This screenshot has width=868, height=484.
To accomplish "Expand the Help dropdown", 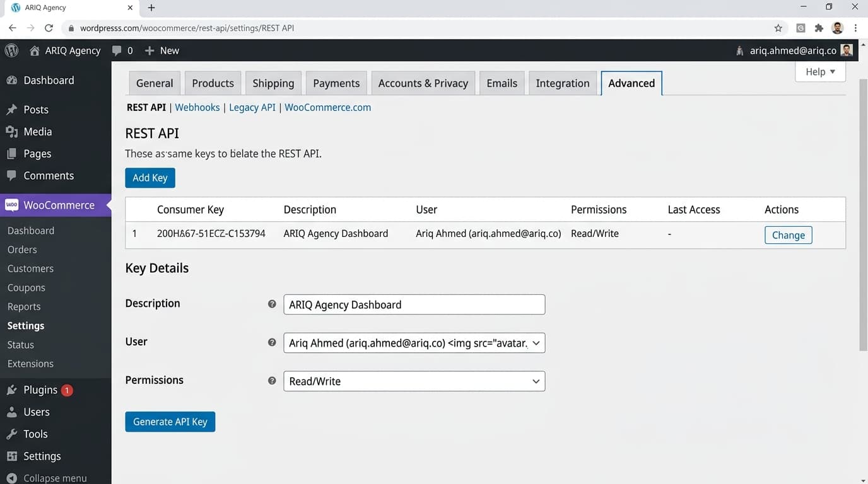I will tap(820, 71).
